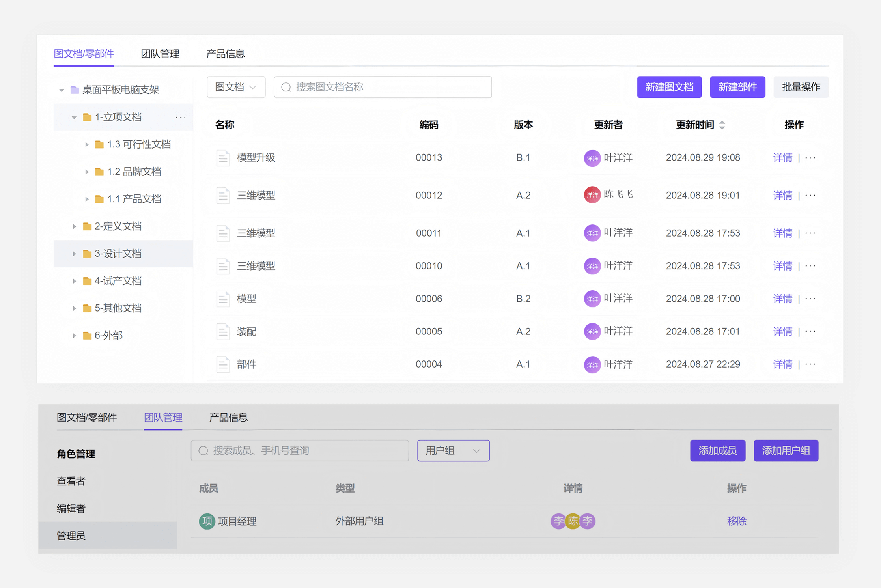
Task: Click 叶洋洋's avatar in the 模型升级 row
Action: [x=592, y=158]
